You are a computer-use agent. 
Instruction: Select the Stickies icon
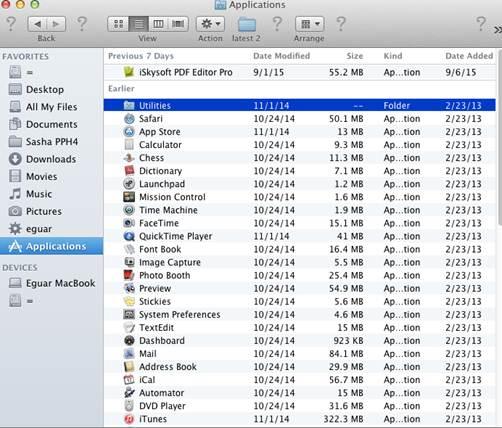(x=129, y=301)
